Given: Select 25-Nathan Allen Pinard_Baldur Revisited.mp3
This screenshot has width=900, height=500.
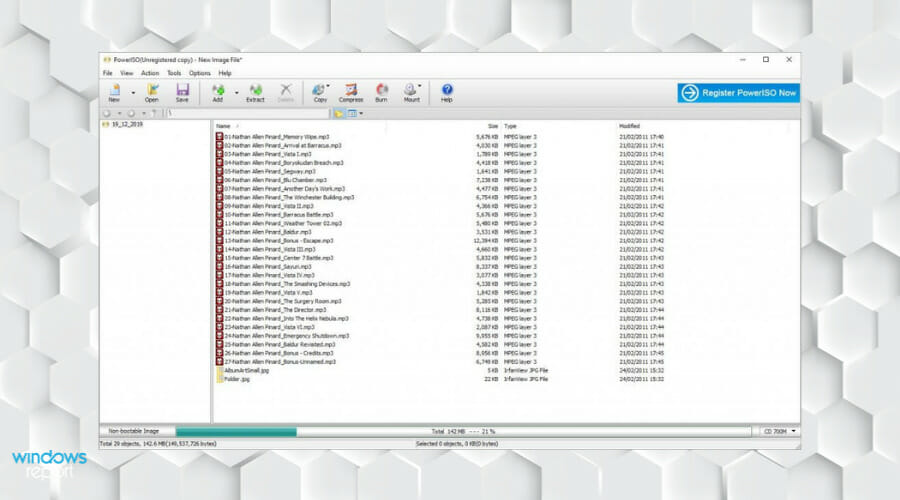Looking at the screenshot, I should coord(280,344).
